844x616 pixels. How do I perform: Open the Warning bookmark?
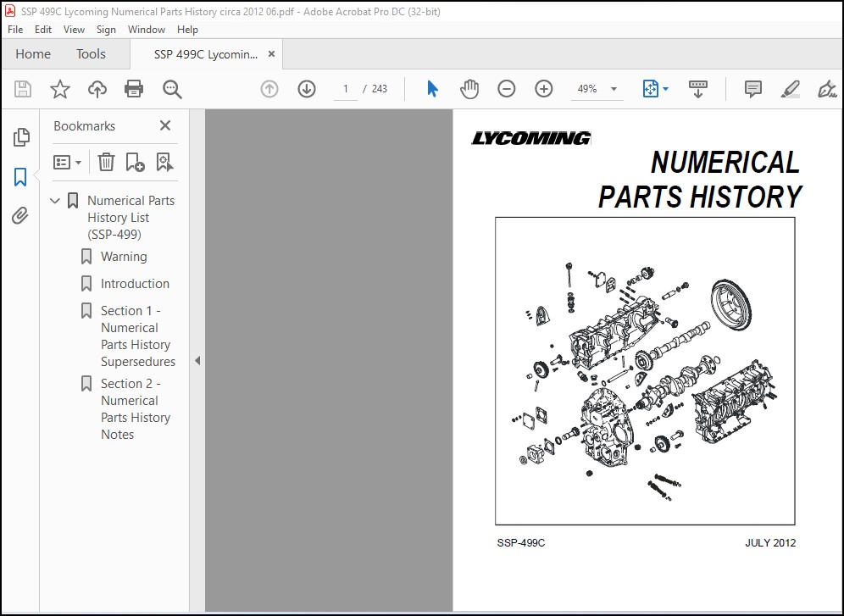click(x=124, y=257)
